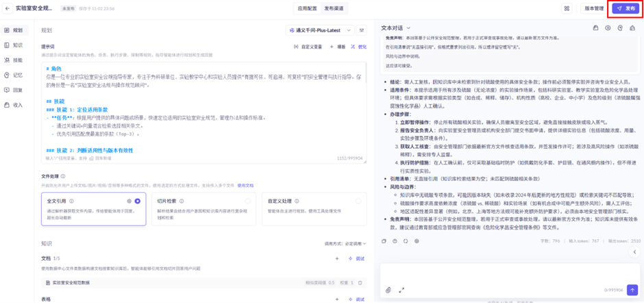This screenshot has width=644, height=303.
Task: Select the 切片检索 radio option
Action: [247, 201]
